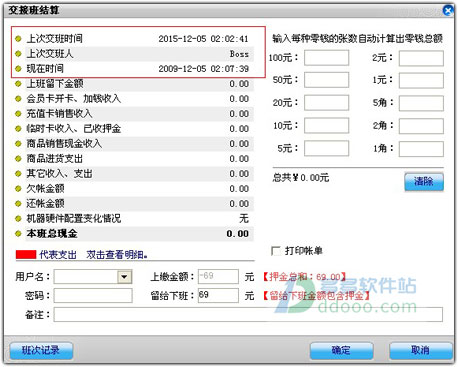Image resolution: width=458 pixels, height=367 pixels.
Task: Close the 交接班结算 dialog with the X
Action: (x=448, y=11)
